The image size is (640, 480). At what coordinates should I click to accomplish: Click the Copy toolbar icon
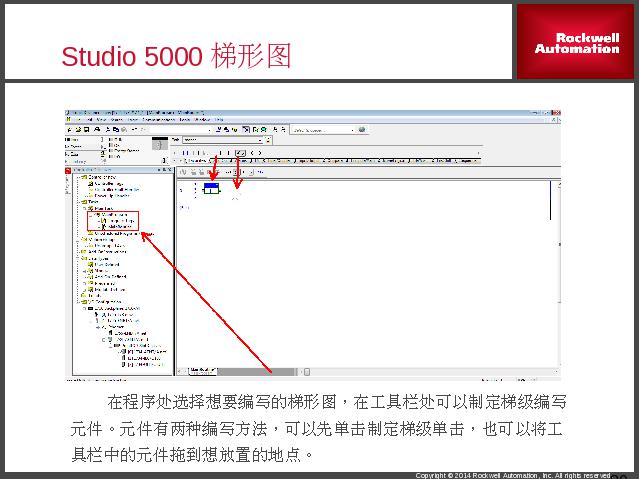click(x=116, y=130)
